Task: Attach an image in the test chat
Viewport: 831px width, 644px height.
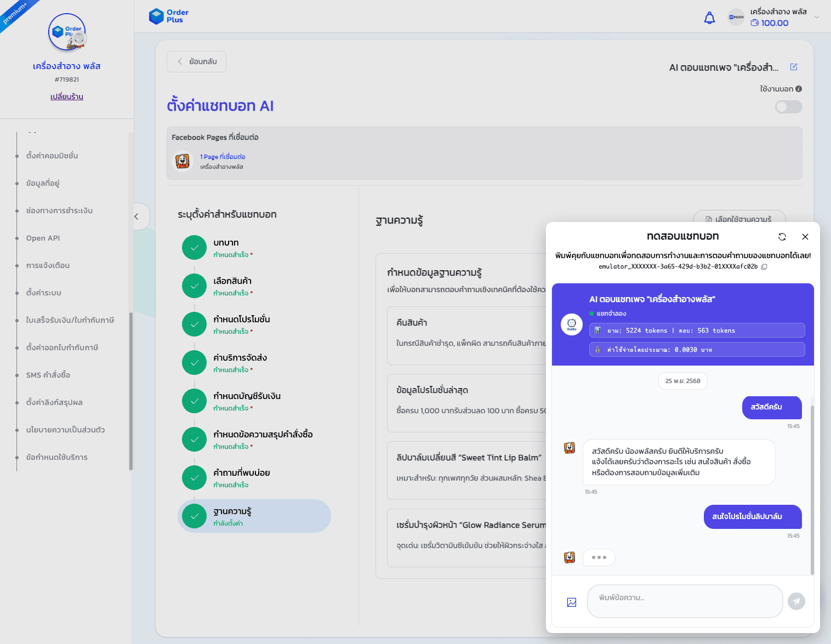Action: [x=571, y=601]
